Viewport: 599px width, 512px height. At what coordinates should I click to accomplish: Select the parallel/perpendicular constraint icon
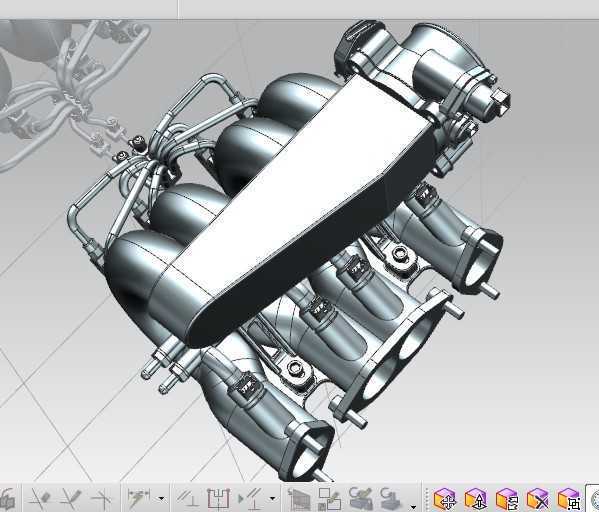pyautogui.click(x=187, y=499)
